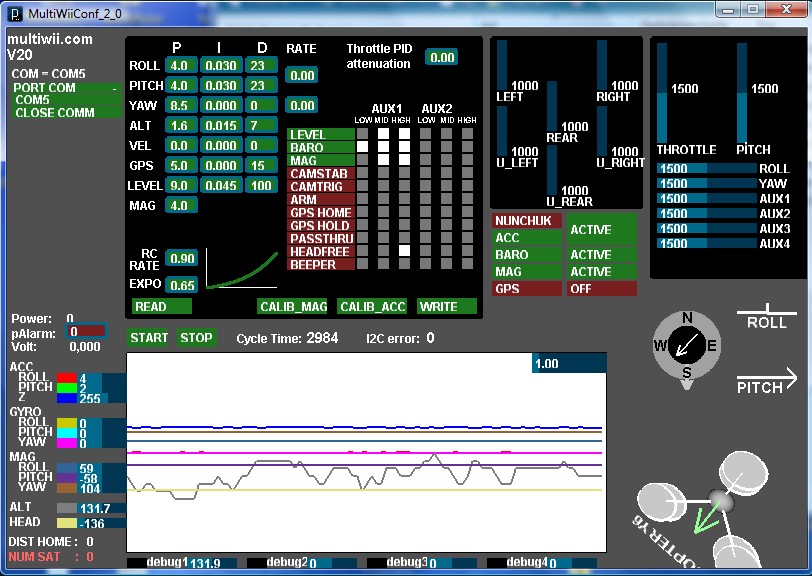This screenshot has height=576, width=812.
Task: Click the compass heading indicator
Action: (x=686, y=345)
